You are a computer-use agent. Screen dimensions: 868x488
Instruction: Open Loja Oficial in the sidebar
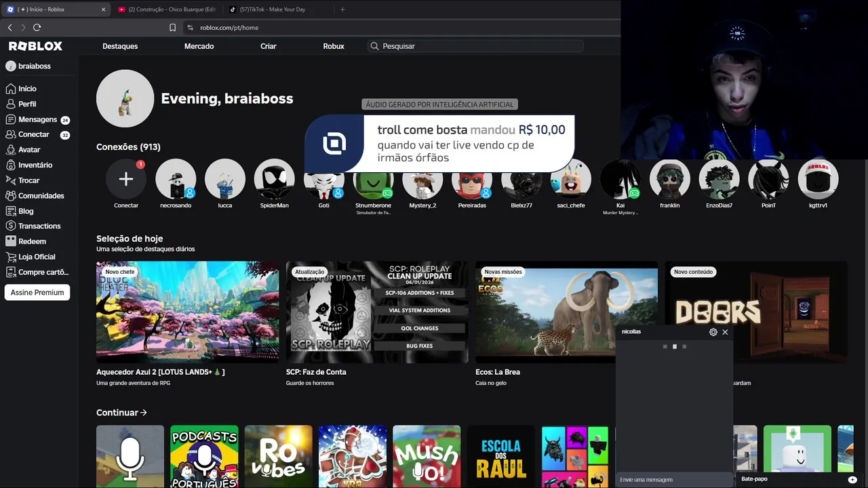point(31,256)
